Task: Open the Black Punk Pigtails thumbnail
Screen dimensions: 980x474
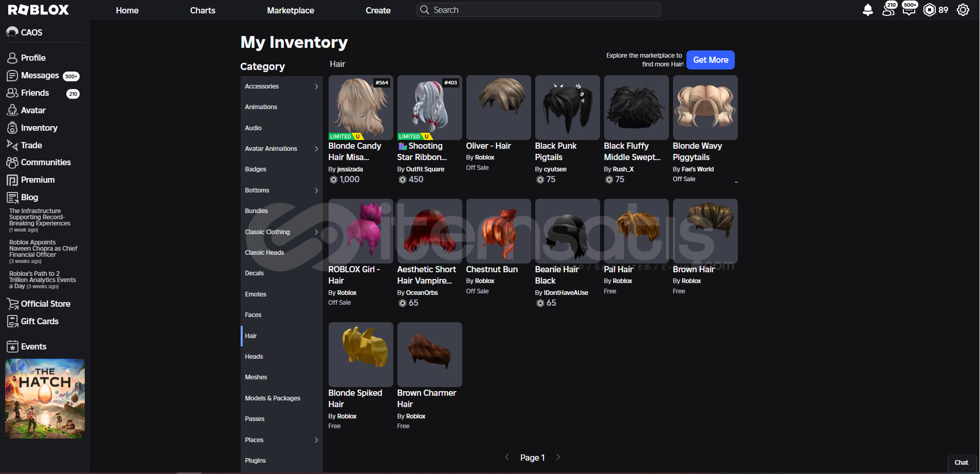Action: [567, 108]
